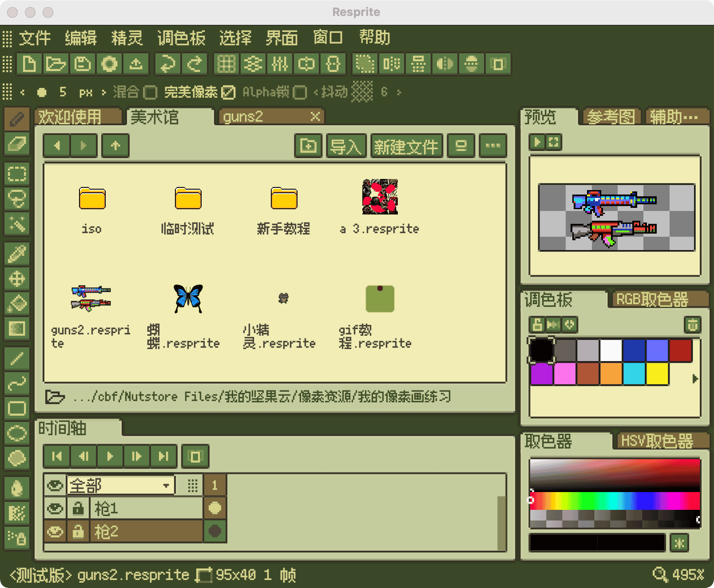Hide the 枪1 layer visibility eye
This screenshot has width=714, height=588.
click(54, 508)
